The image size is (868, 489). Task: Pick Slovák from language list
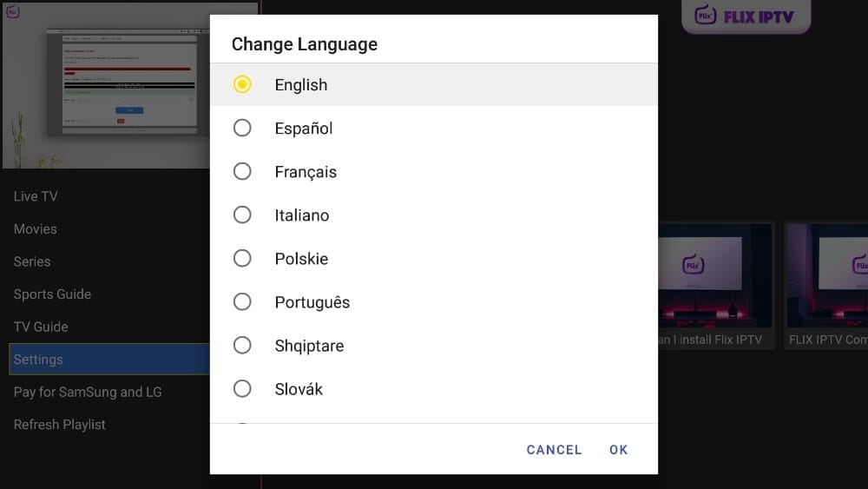pos(242,388)
